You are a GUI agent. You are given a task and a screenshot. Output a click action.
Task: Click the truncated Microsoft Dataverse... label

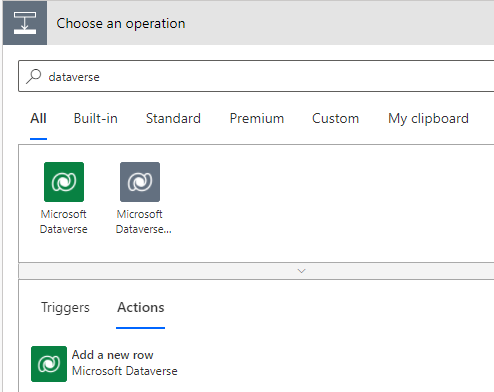[143, 222]
